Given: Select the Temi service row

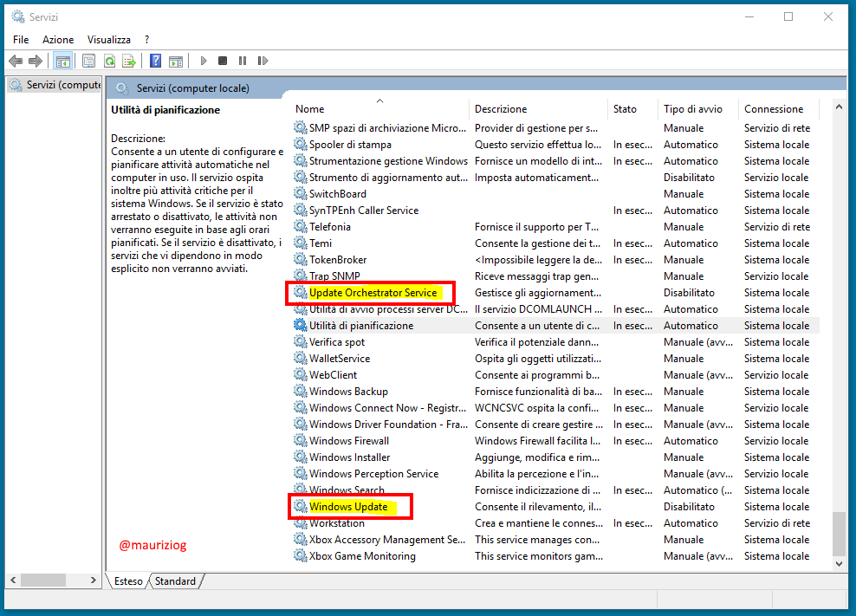Looking at the screenshot, I should [x=555, y=243].
